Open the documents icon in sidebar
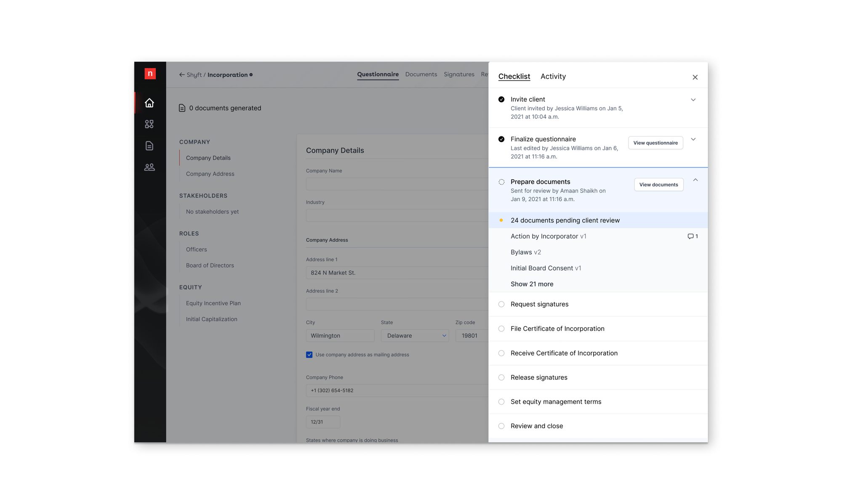Viewport: 842px width, 504px height. point(149,146)
